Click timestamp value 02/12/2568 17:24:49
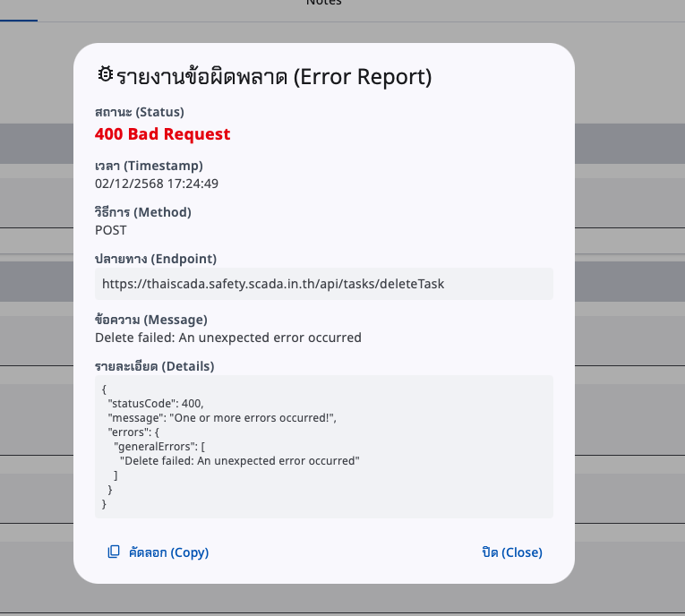This screenshot has height=616, width=685. 157,184
